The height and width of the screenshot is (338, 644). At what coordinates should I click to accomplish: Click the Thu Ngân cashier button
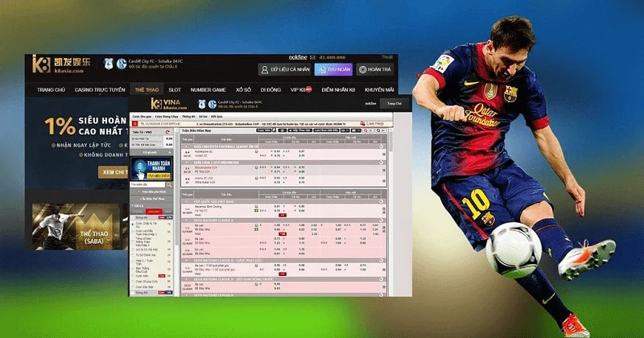(x=333, y=69)
